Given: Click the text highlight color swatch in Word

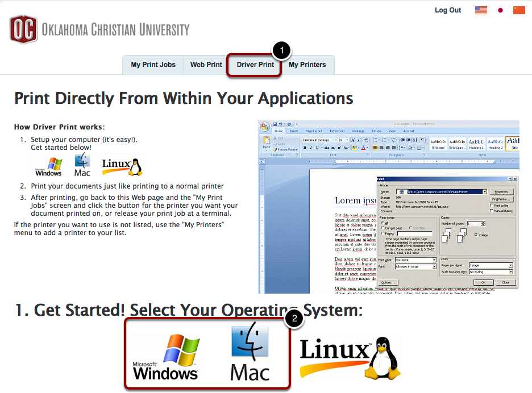Looking at the screenshot, I should click(355, 148).
